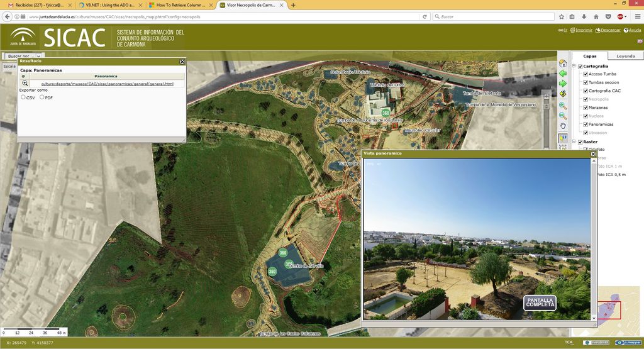The image size is (644, 349).
Task: Select the zoom out tool
Action: coord(563,116)
